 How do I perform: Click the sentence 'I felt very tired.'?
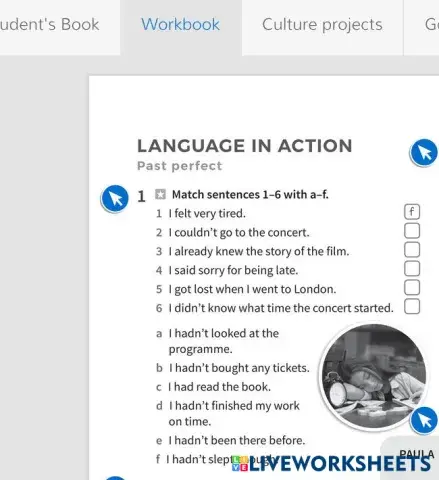pyautogui.click(x=207, y=213)
